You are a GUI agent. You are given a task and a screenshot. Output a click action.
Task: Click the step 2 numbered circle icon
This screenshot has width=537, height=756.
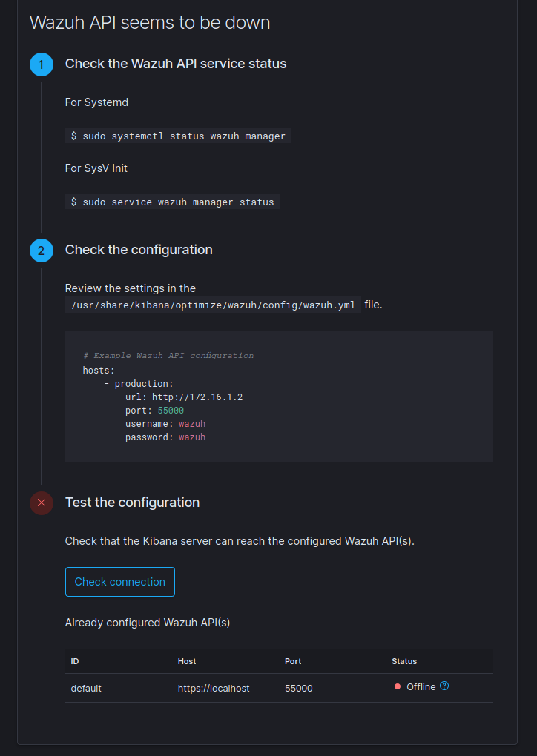[x=41, y=251]
